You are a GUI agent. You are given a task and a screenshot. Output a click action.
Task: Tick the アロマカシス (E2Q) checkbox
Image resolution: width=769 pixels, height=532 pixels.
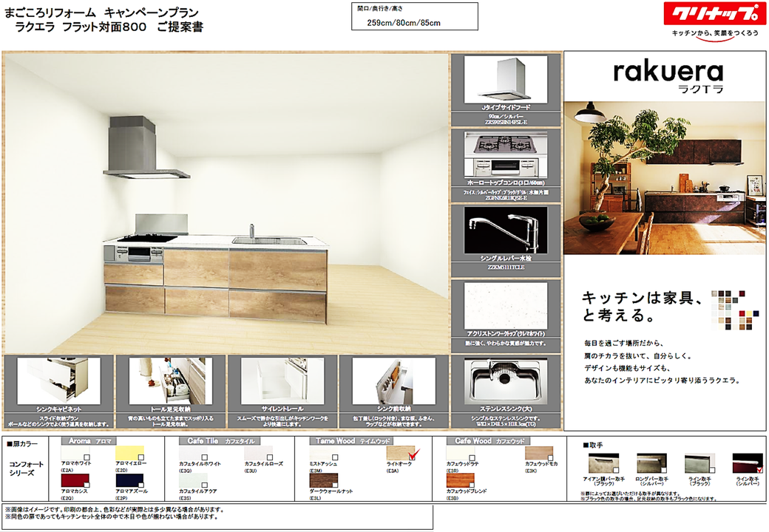coord(87,485)
